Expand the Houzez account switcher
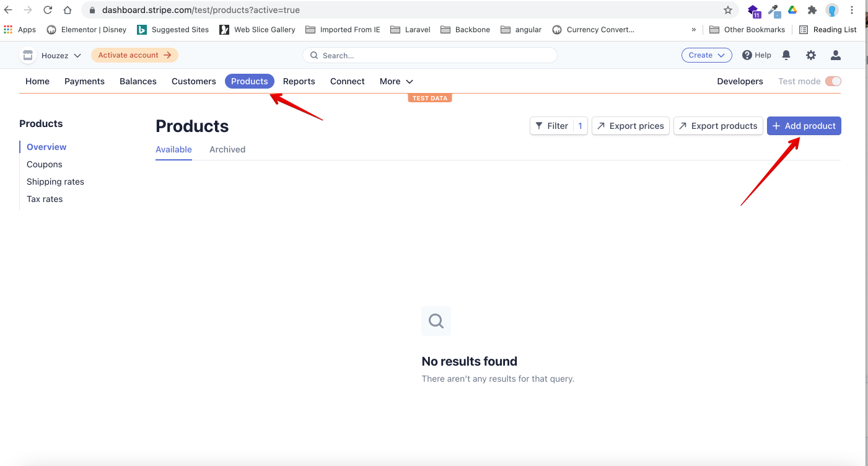This screenshot has width=868, height=466. click(x=61, y=55)
